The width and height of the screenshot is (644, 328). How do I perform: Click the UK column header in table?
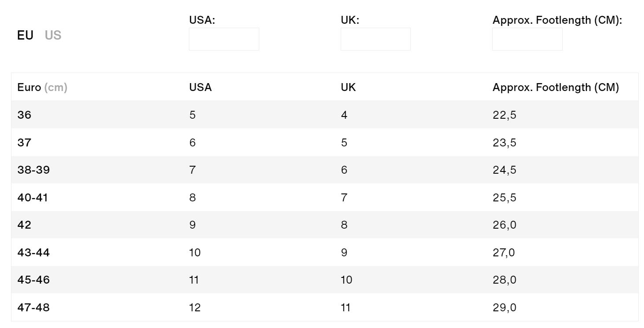pos(348,87)
